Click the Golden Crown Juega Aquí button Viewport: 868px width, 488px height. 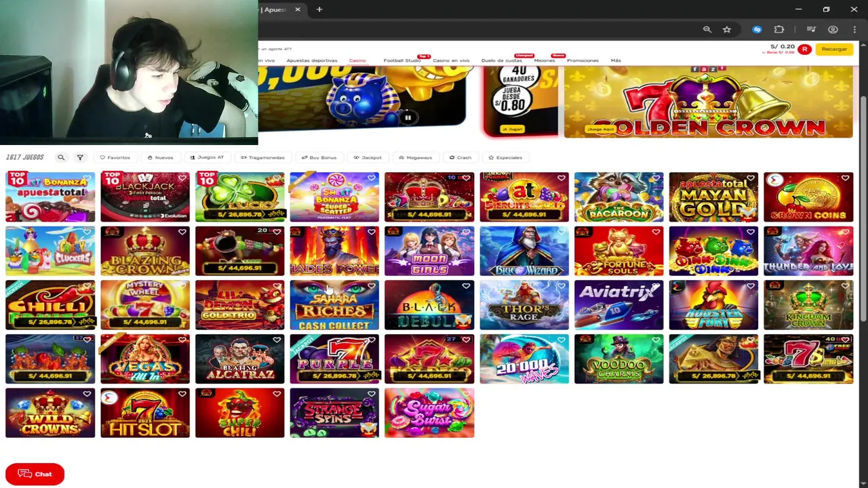(x=600, y=129)
